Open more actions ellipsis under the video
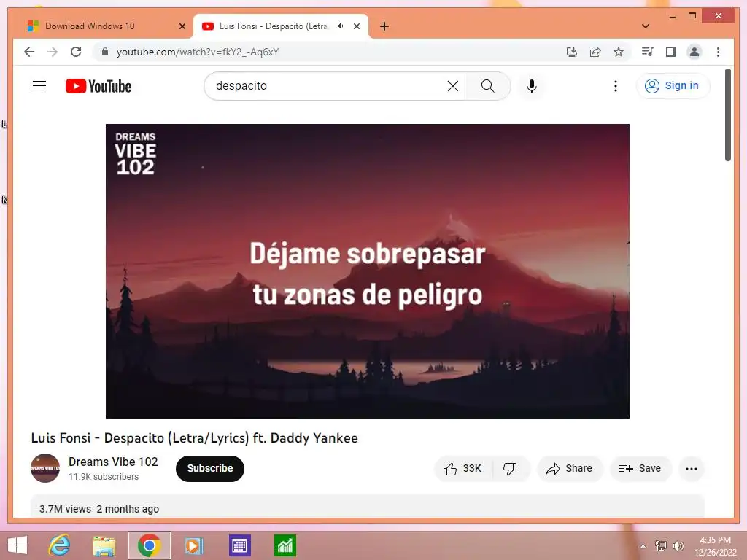The image size is (747, 560). coord(692,469)
